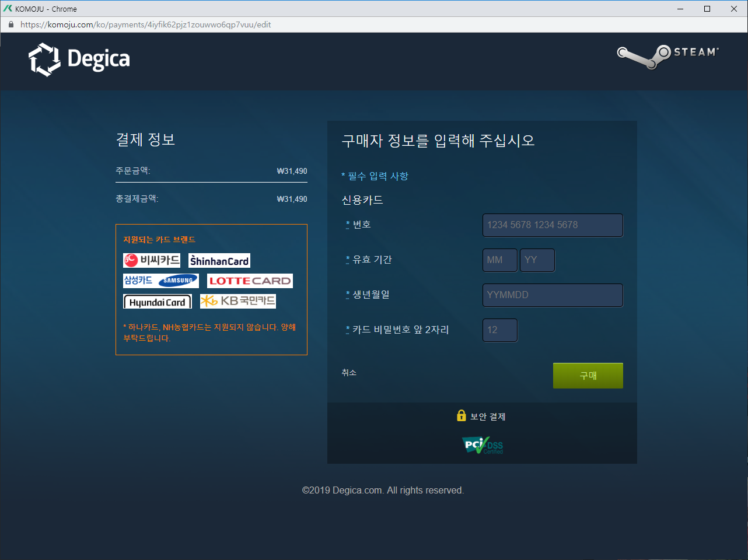748x560 pixels.
Task: Click the Steam logo in header
Action: click(668, 57)
